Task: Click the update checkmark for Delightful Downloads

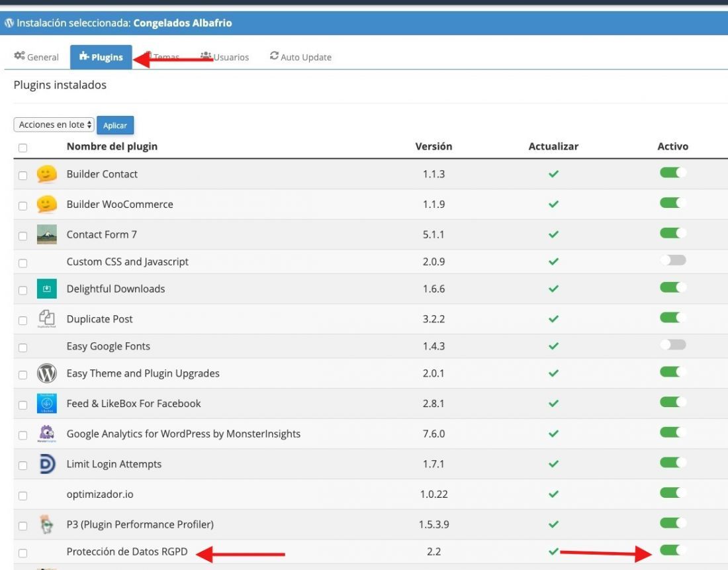Action: pos(553,289)
